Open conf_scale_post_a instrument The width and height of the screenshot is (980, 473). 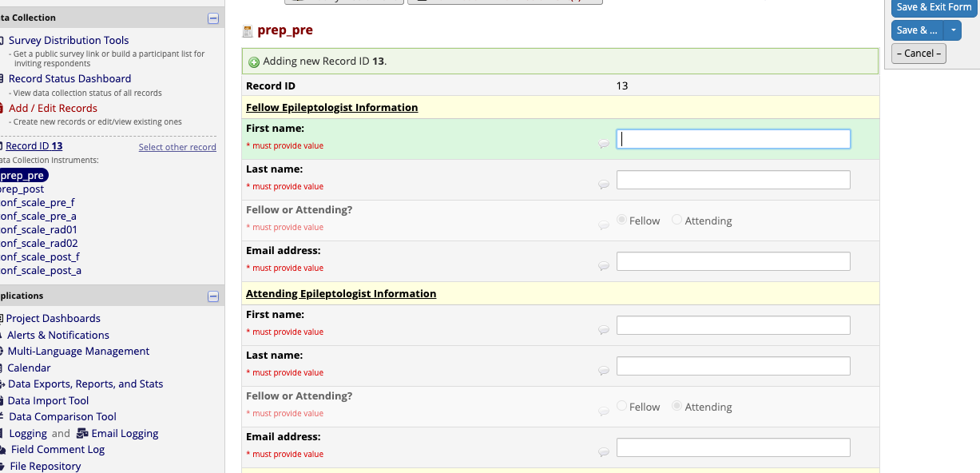[40, 271]
